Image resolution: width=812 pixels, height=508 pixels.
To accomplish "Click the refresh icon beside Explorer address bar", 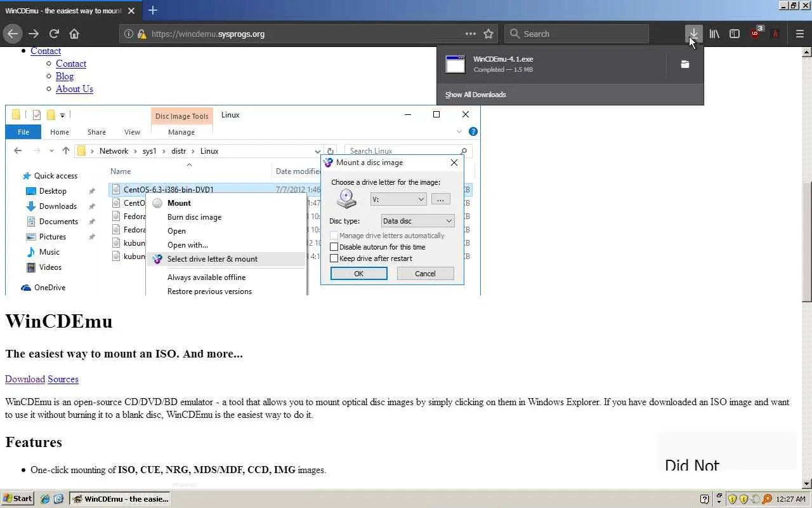I will [x=330, y=151].
